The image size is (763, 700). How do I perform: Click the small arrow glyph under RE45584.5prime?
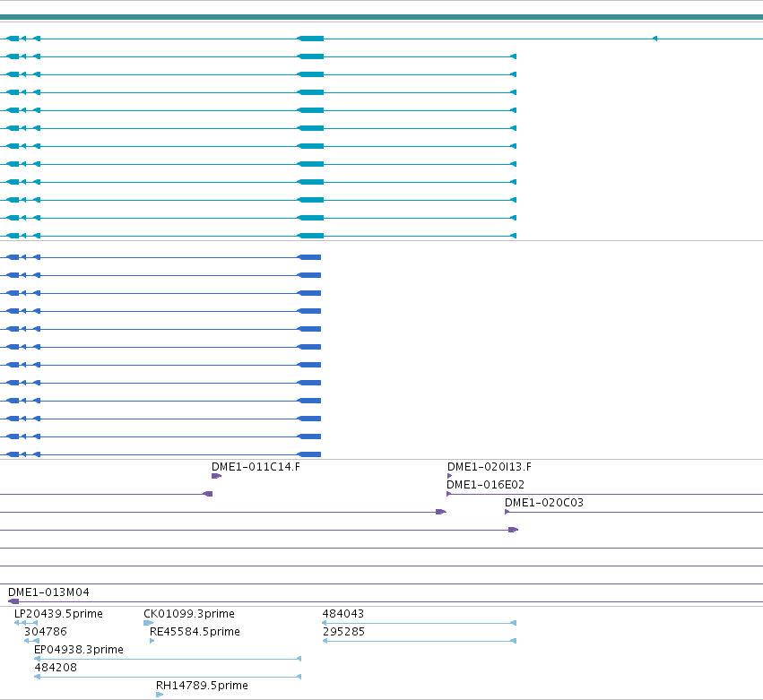[152, 641]
